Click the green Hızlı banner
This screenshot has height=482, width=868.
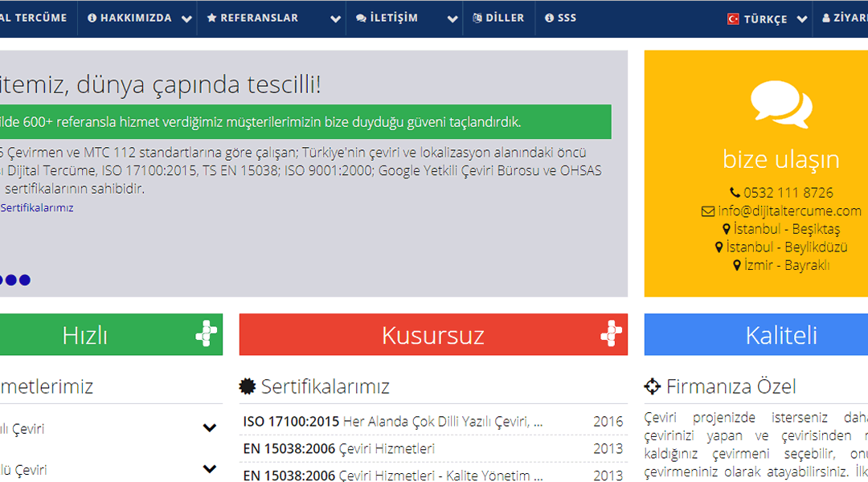[x=111, y=335]
